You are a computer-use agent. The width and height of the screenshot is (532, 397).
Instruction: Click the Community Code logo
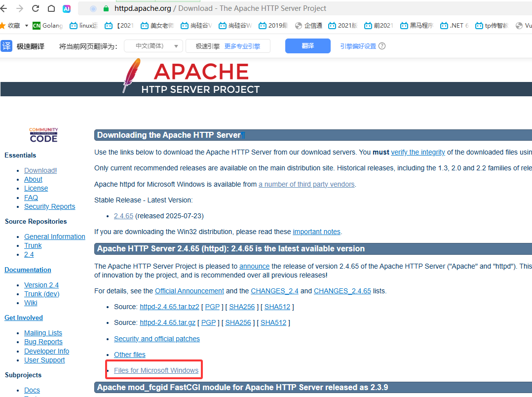[x=43, y=135]
